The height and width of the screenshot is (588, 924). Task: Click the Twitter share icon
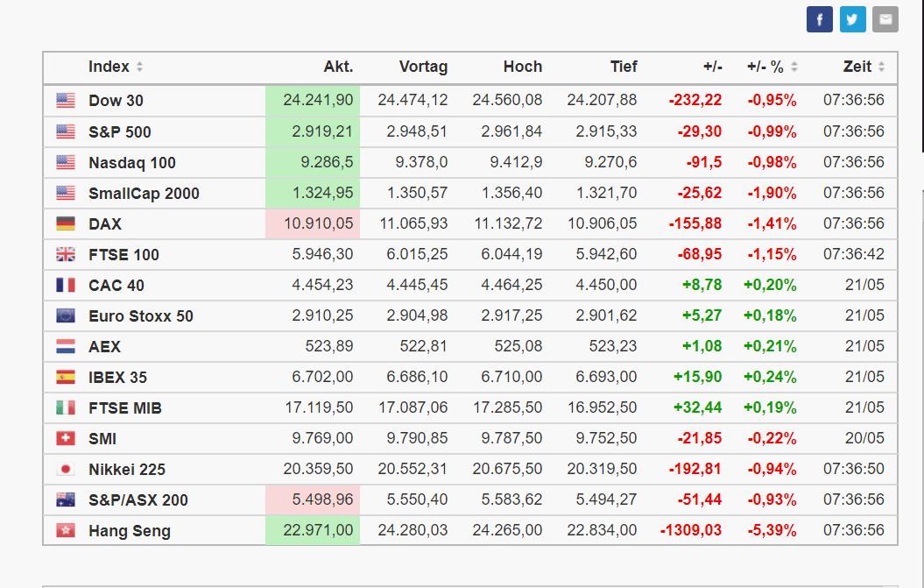[x=852, y=19]
